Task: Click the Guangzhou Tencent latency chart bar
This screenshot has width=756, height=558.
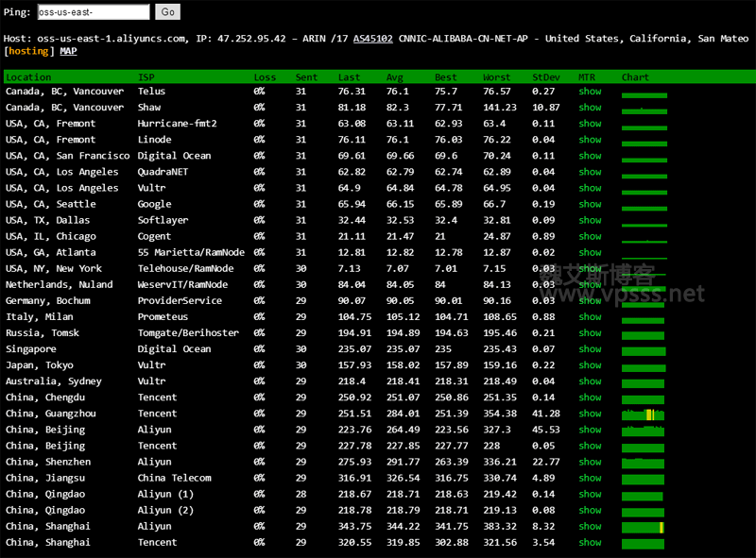Action: [644, 414]
